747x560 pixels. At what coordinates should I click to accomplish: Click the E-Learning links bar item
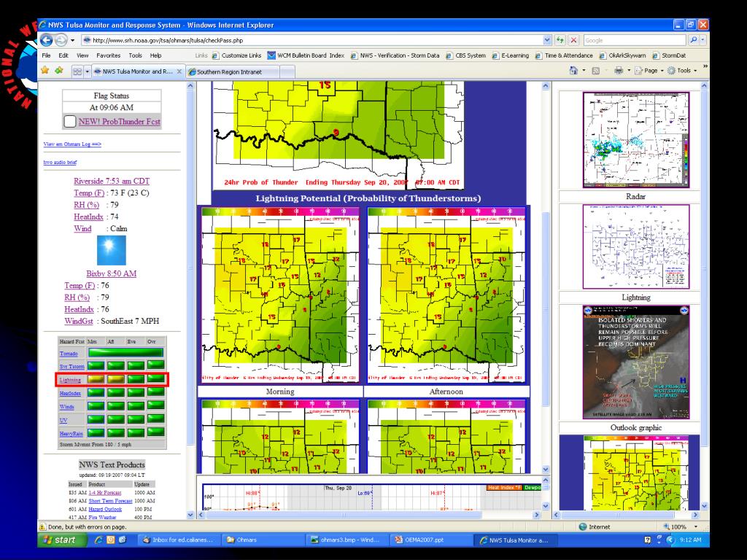point(510,55)
